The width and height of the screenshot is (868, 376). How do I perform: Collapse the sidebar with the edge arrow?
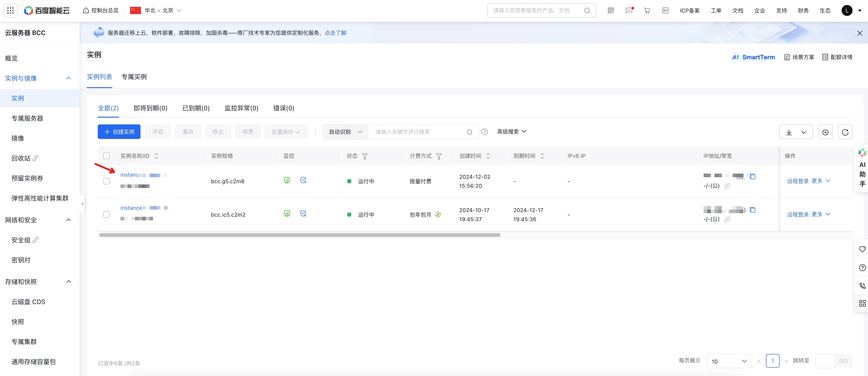(x=82, y=204)
